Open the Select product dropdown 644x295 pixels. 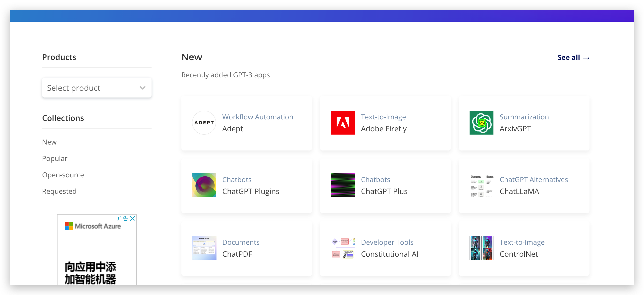coord(97,88)
